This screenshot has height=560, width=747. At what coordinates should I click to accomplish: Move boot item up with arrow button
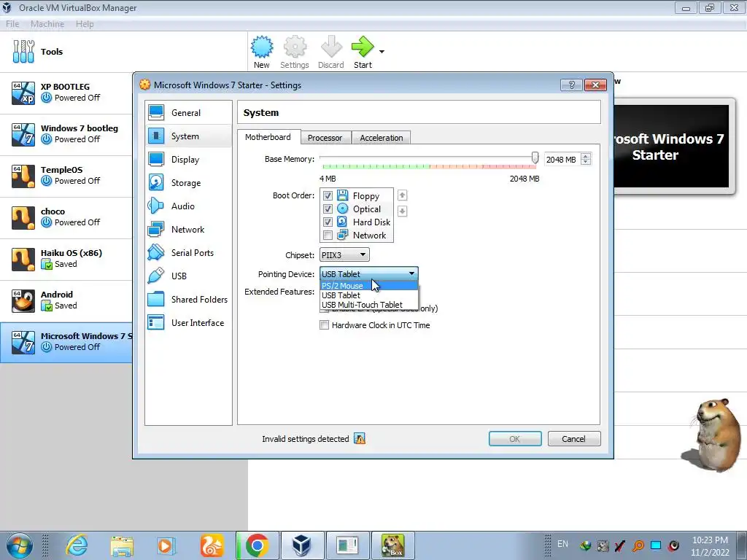[402, 195]
